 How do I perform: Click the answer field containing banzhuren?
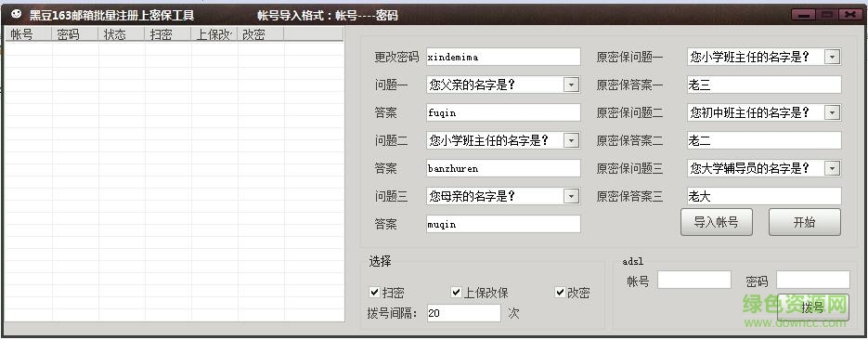pyautogui.click(x=503, y=168)
